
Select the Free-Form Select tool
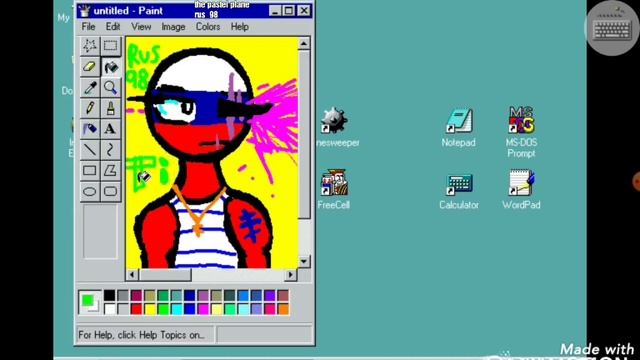coord(90,46)
